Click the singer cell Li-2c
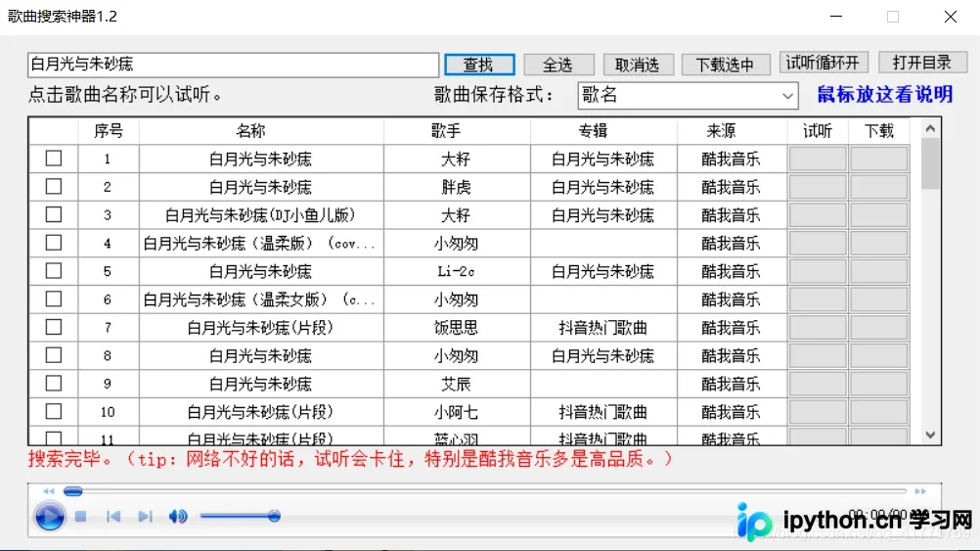 (x=456, y=271)
